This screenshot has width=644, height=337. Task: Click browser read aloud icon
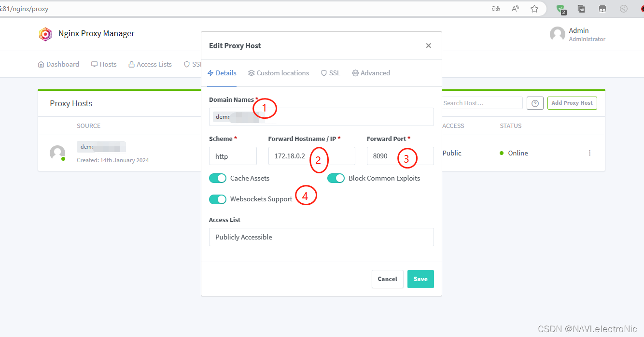[515, 9]
